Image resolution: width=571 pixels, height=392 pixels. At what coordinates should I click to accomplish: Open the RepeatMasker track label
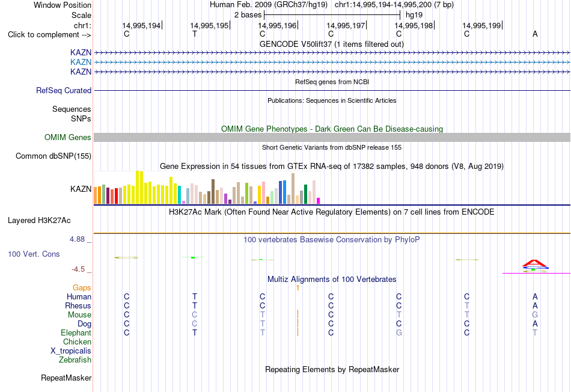click(66, 378)
